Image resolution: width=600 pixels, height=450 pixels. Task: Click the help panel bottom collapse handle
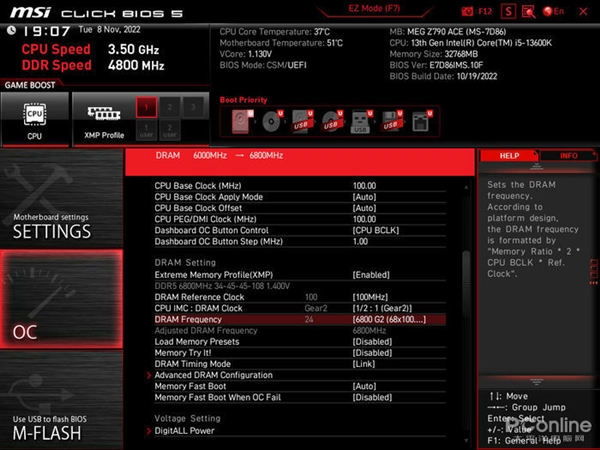[x=536, y=382]
